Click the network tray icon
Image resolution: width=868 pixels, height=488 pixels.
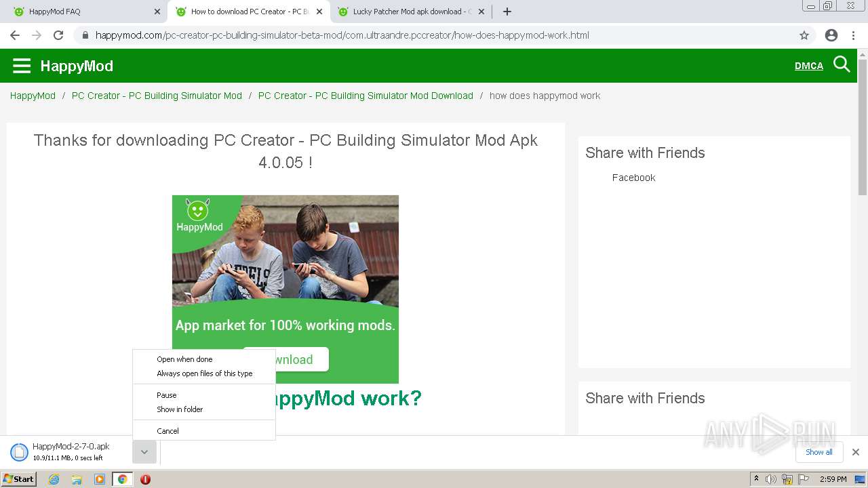[x=787, y=479]
